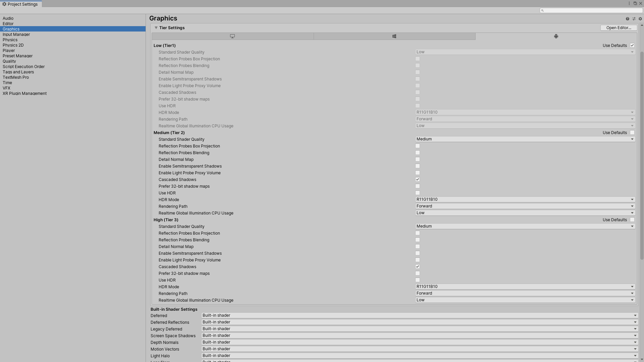The image size is (644, 362).
Task: Open the Player settings category
Action: click(x=9, y=51)
